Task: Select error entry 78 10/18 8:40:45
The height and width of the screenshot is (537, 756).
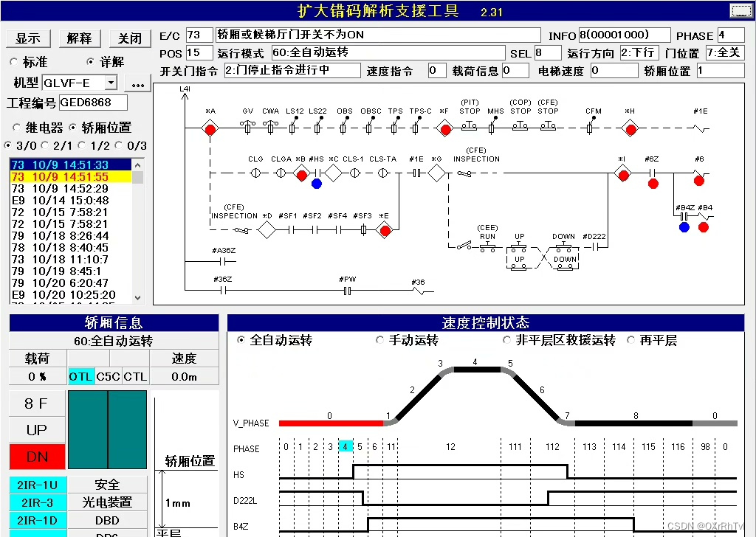Action: (x=70, y=248)
